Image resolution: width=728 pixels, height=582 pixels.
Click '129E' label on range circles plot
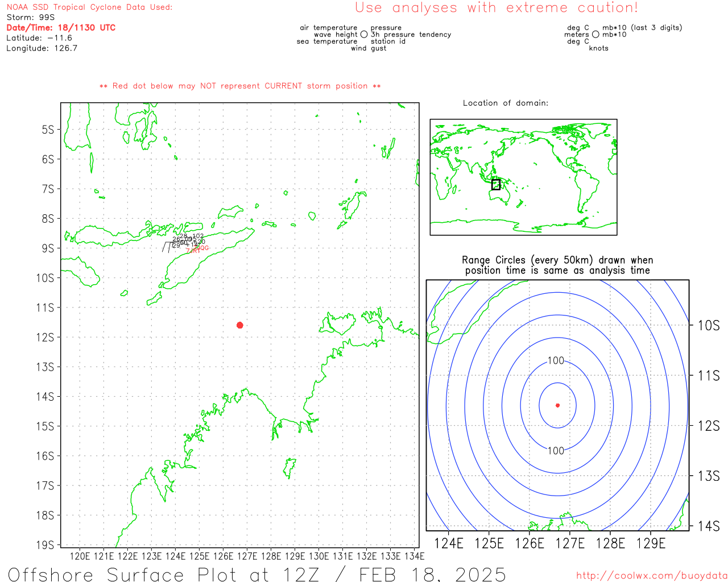pyautogui.click(x=651, y=544)
